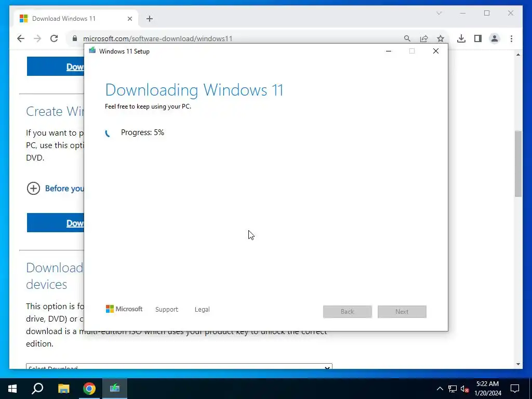Open the Select Download dropdown
This screenshot has height=399, width=532.
(x=179, y=366)
